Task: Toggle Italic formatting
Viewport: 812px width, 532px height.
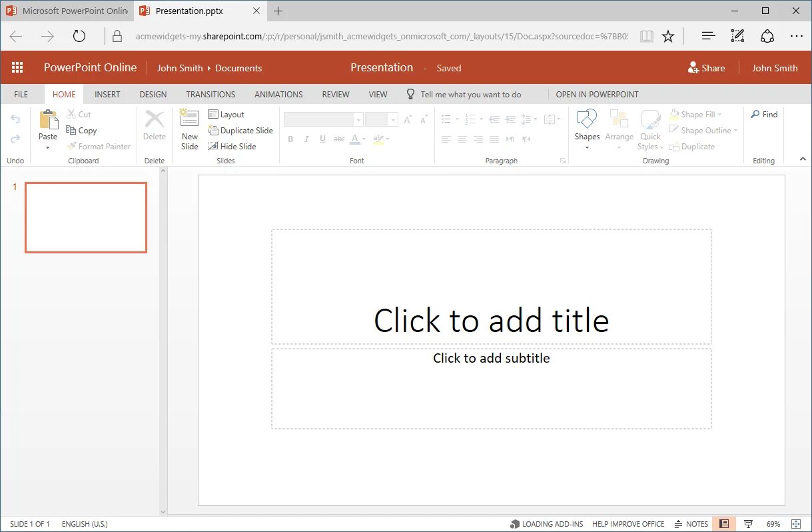Action: click(x=306, y=139)
